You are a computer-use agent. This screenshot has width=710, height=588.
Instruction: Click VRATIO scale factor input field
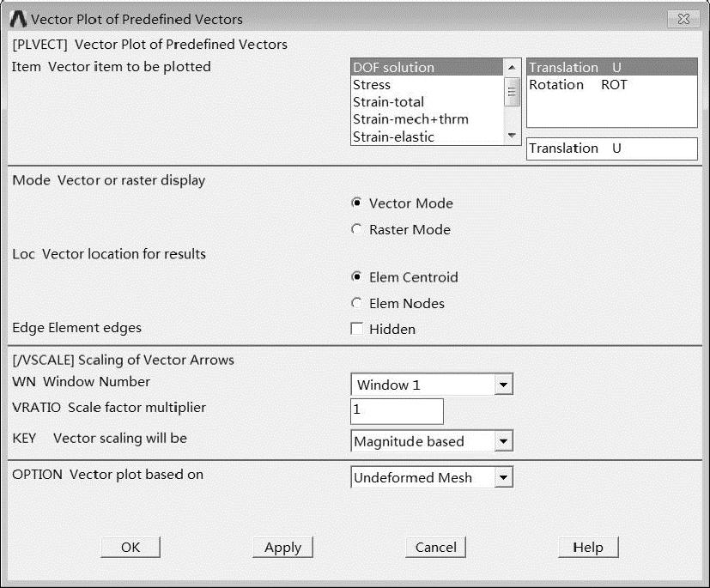397,411
